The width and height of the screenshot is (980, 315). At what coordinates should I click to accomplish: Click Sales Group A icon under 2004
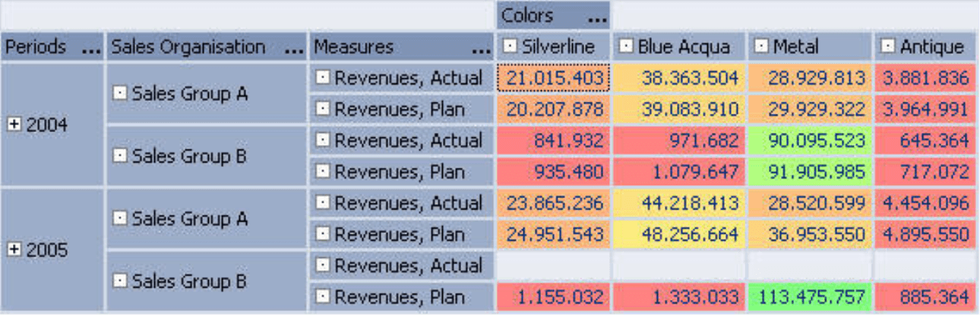119,93
